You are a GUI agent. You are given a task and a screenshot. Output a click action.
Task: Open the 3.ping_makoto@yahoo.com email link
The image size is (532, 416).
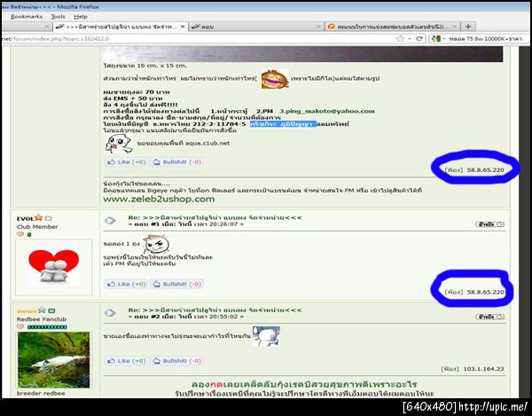[x=327, y=111]
